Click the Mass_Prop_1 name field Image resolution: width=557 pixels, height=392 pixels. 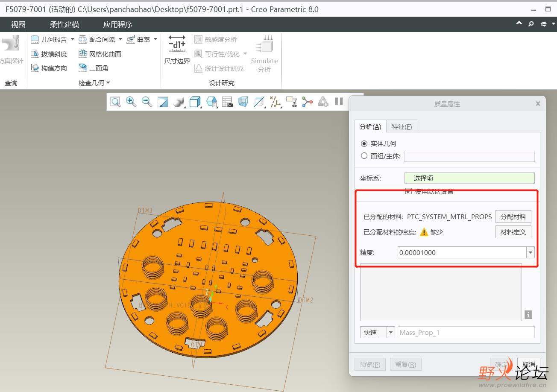pyautogui.click(x=466, y=332)
